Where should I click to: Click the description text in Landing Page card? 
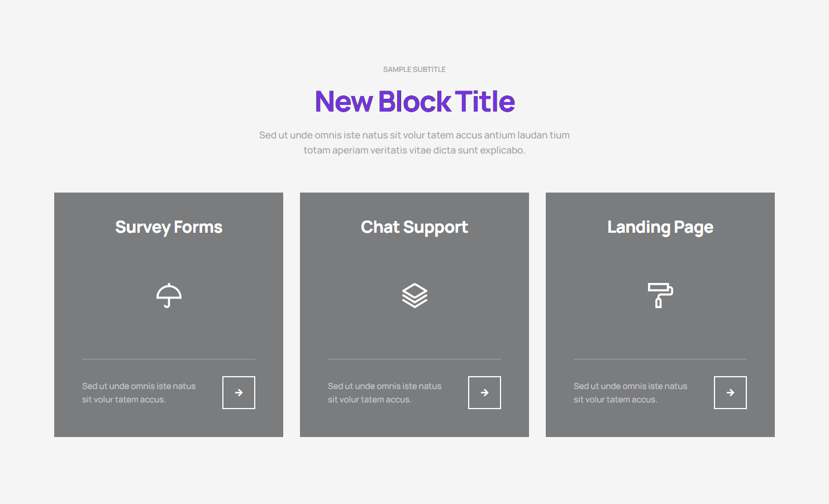pos(630,392)
